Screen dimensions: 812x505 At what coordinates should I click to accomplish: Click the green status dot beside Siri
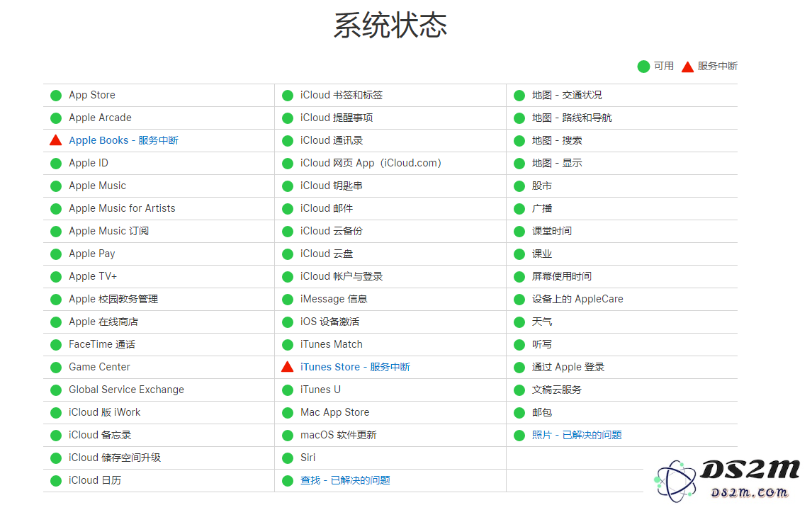(288, 458)
